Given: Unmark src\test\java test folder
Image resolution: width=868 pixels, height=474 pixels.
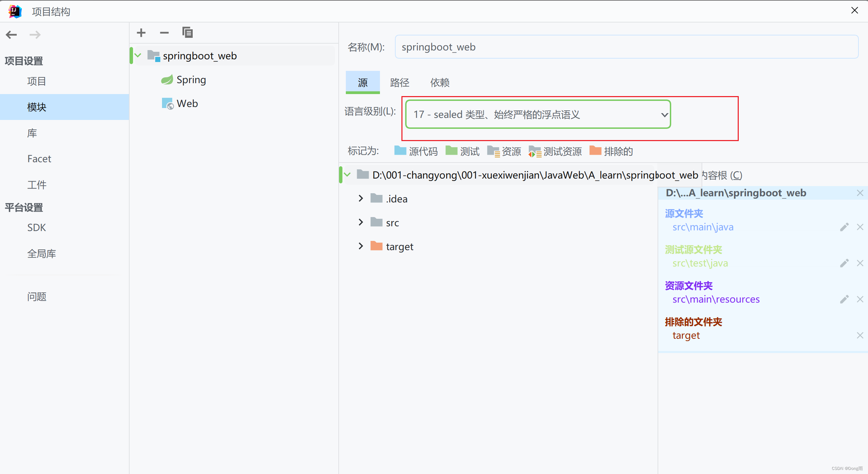Looking at the screenshot, I should coord(860,263).
